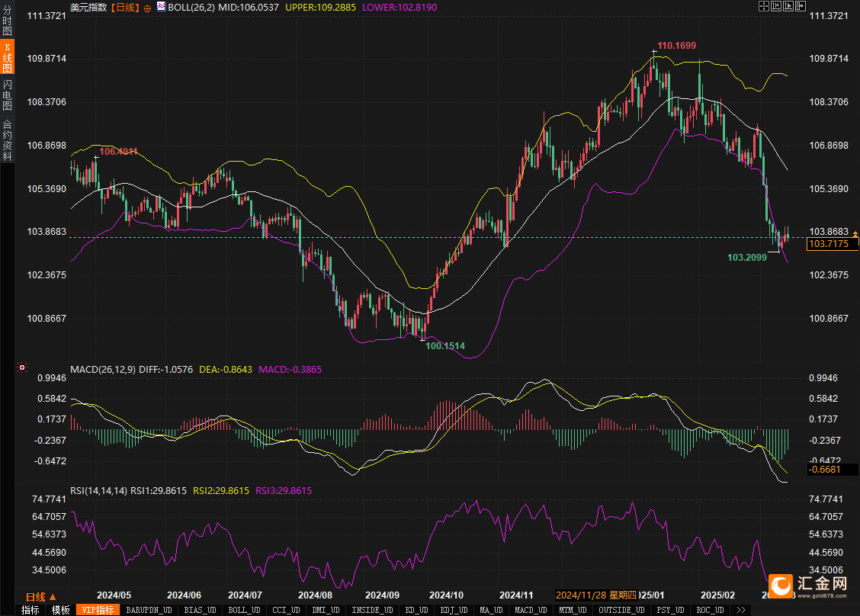
Task: Click the 2024/11/28 星期四 date label
Action: (x=597, y=595)
